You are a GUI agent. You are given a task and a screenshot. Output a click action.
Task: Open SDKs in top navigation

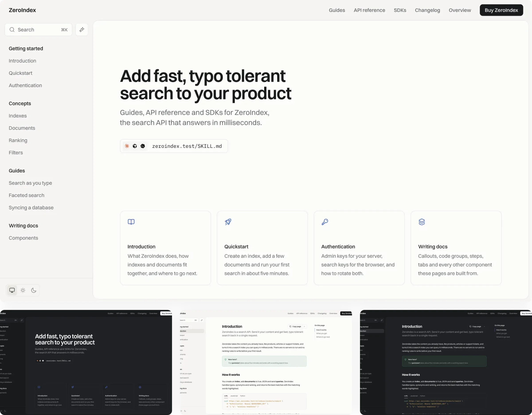400,10
